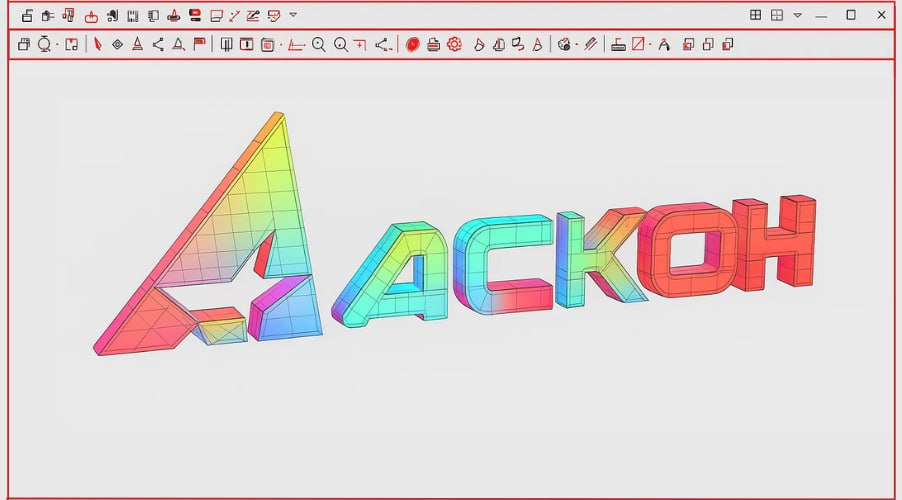Select the drafting compass tool icon
The image size is (902, 500).
pyautogui.click(x=663, y=44)
